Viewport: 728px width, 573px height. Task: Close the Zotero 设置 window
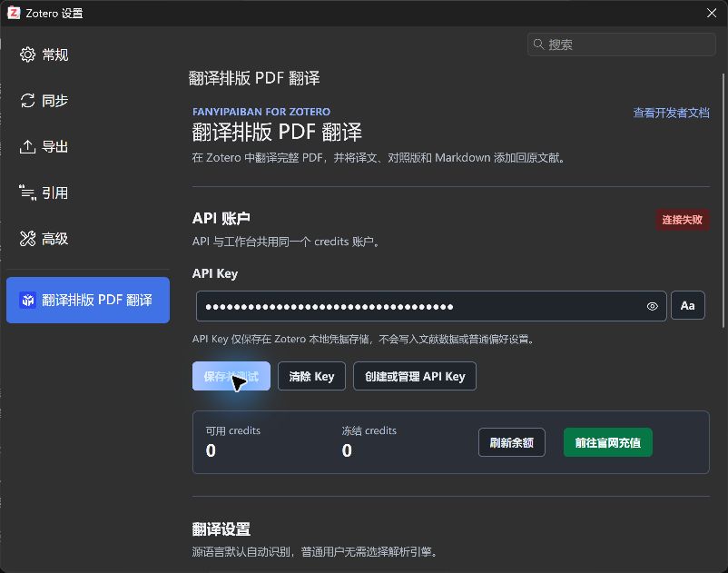tap(712, 13)
